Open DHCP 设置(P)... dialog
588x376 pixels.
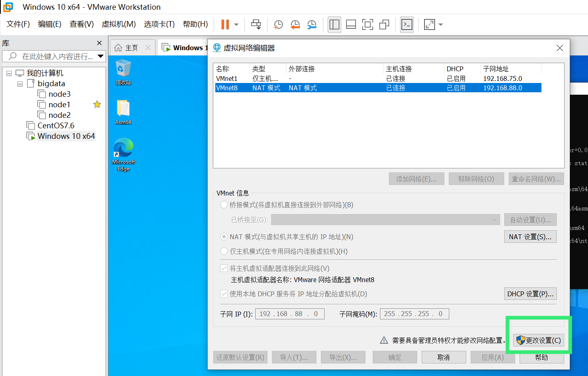[x=531, y=294]
